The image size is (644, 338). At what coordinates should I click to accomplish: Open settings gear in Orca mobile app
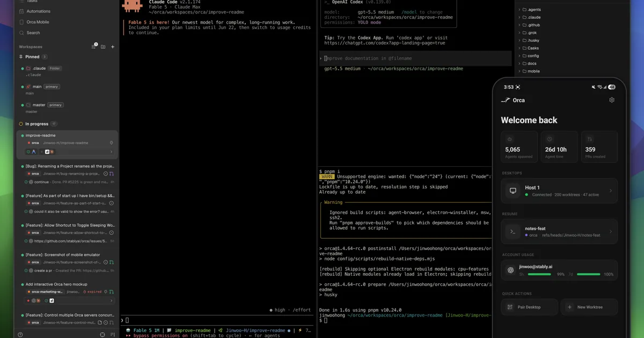click(612, 100)
